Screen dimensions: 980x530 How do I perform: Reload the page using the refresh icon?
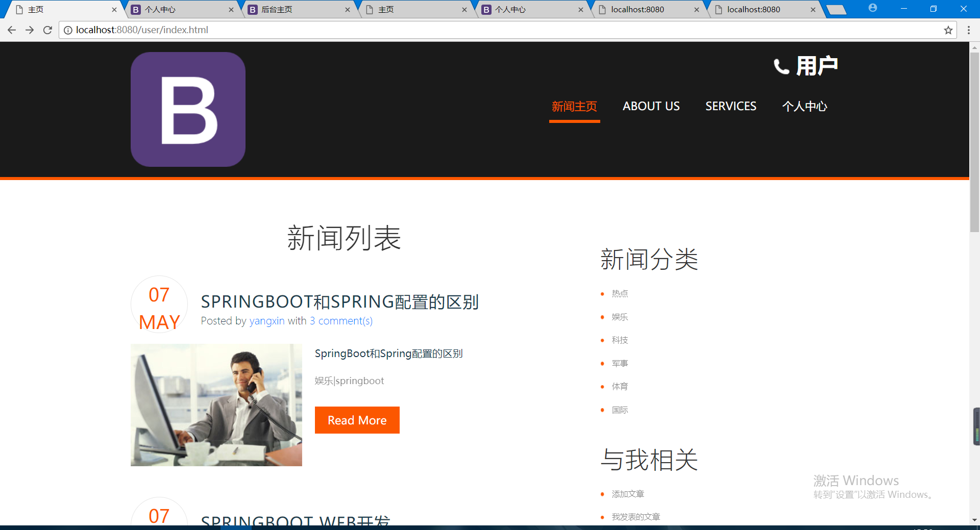tap(47, 30)
